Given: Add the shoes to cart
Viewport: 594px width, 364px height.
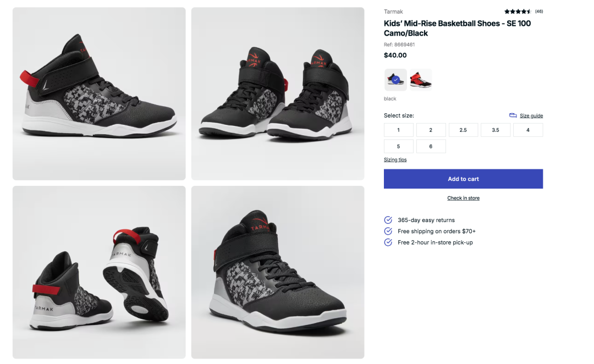Looking at the screenshot, I should pyautogui.click(x=463, y=179).
